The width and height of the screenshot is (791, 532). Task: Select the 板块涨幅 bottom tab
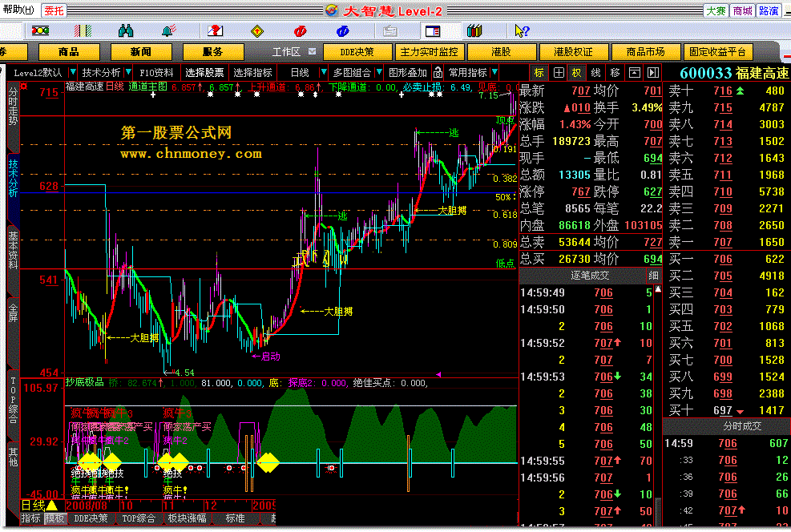pyautogui.click(x=187, y=518)
